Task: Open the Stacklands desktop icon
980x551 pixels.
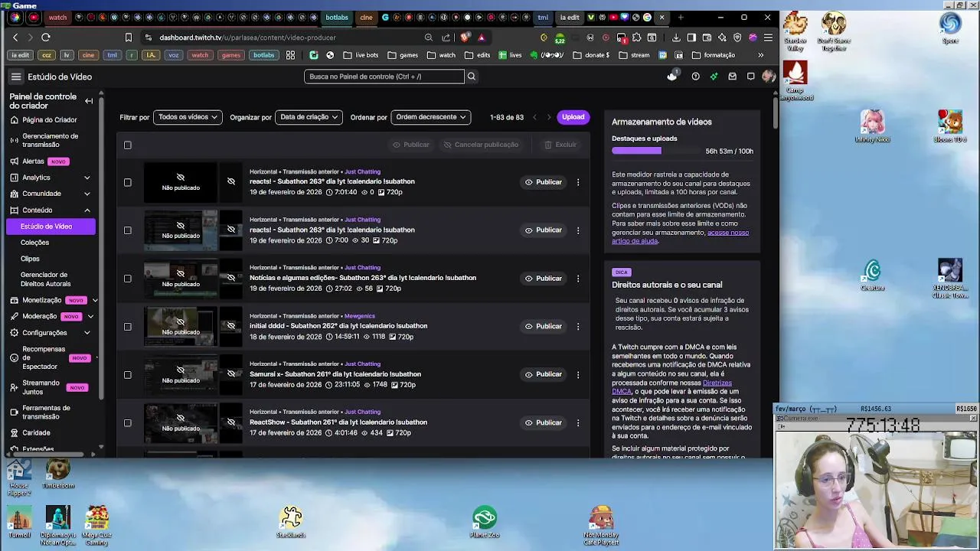Action: [x=291, y=522]
